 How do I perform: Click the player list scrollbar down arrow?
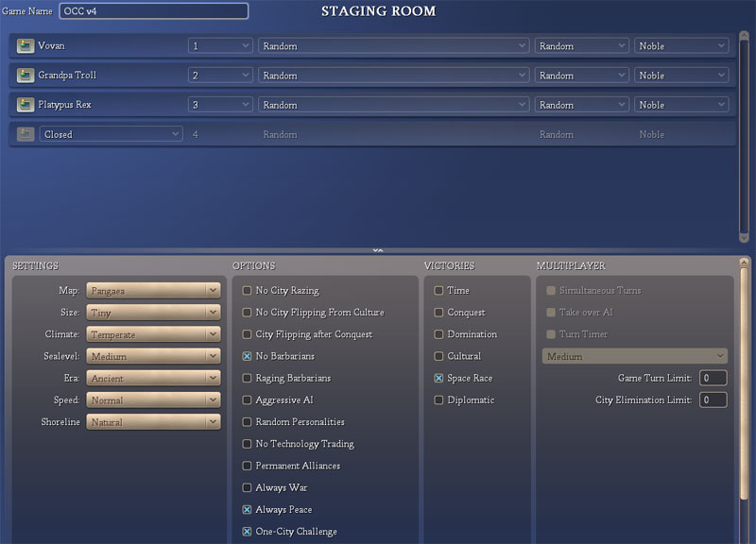click(744, 238)
